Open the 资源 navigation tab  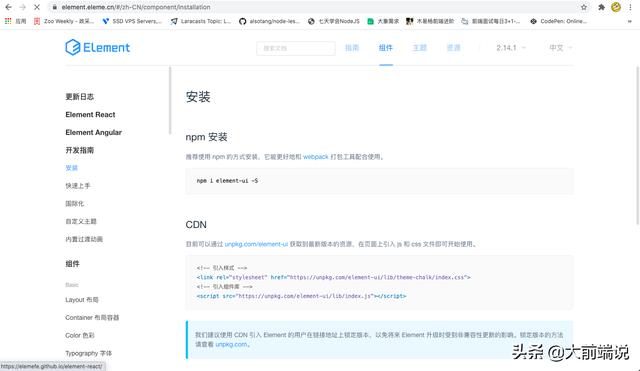tap(453, 48)
